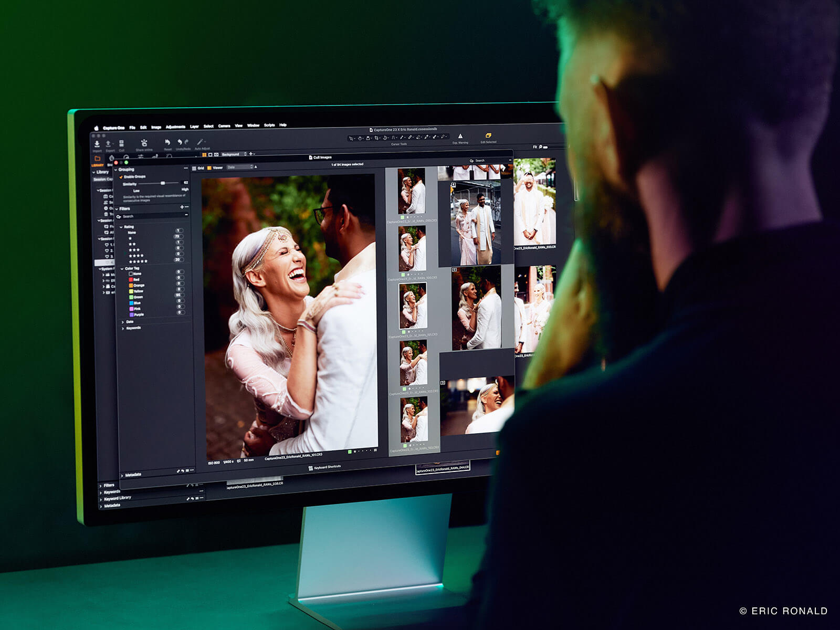This screenshot has width=840, height=630.
Task: Select the Crop cursor tool
Action: click(x=376, y=138)
